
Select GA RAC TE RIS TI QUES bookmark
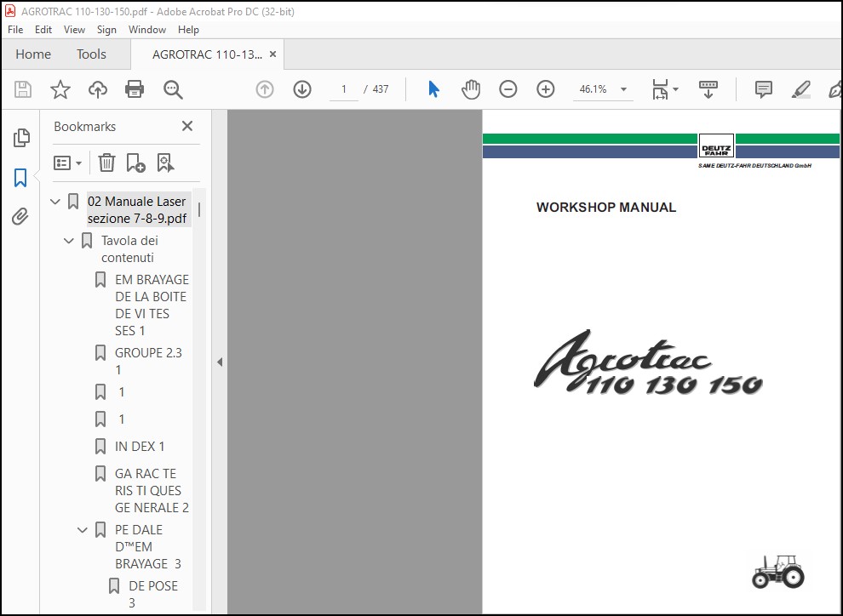point(152,490)
